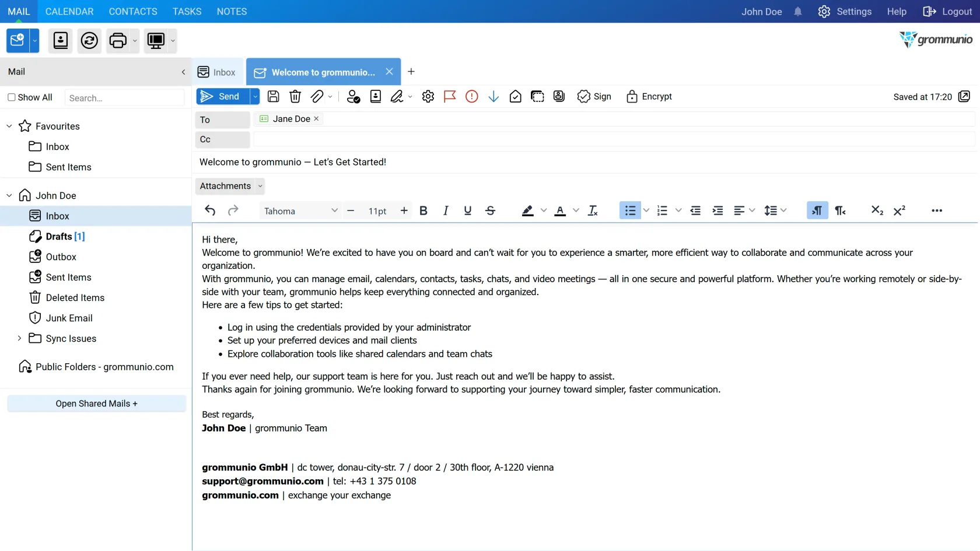Click the printer icon
This screenshot has width=980, height=551.
coord(118,40)
